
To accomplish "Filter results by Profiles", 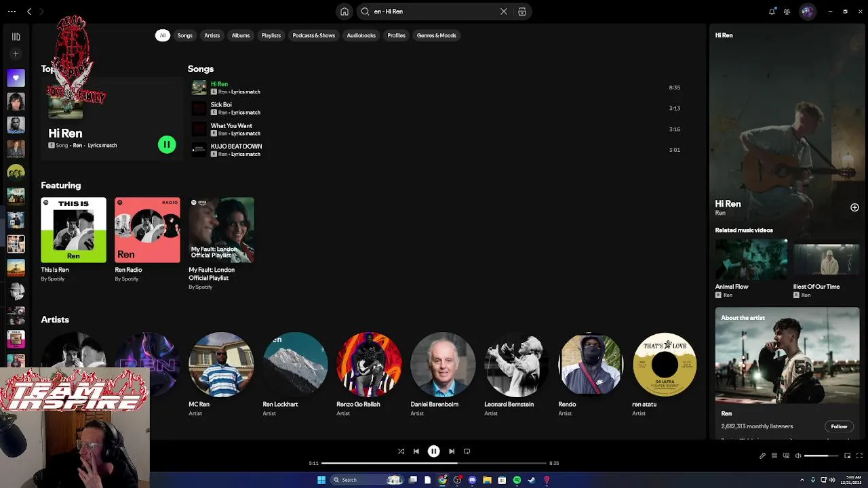I will 397,35.
